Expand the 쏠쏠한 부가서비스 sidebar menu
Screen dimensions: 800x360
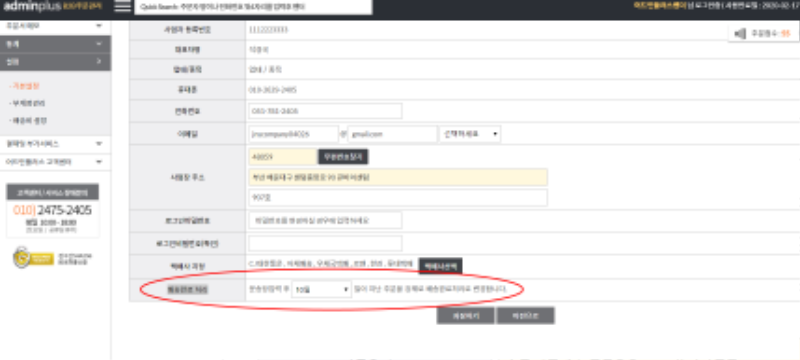tap(55, 144)
